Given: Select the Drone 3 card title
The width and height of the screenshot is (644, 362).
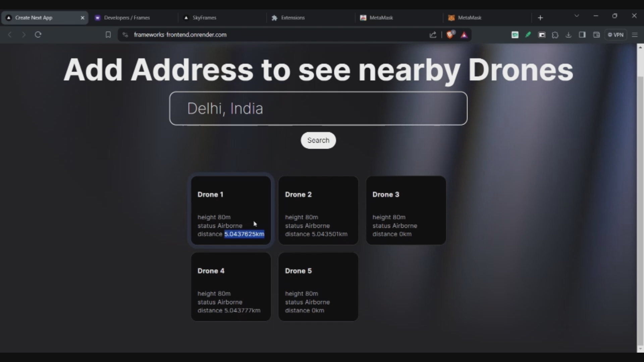Looking at the screenshot, I should 386,194.
